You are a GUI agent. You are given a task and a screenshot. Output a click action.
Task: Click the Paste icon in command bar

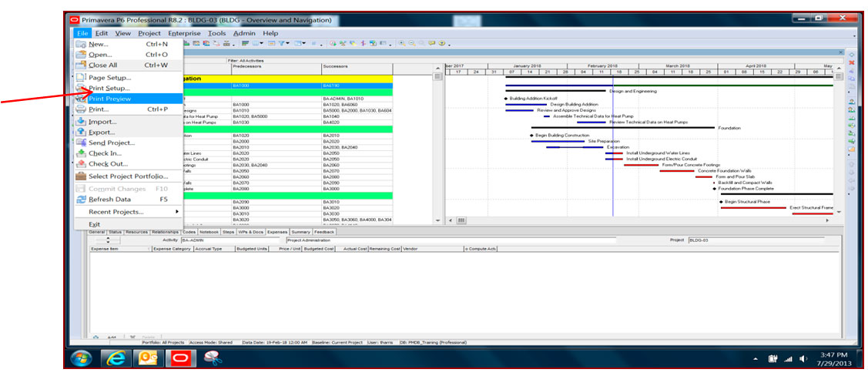(851, 86)
